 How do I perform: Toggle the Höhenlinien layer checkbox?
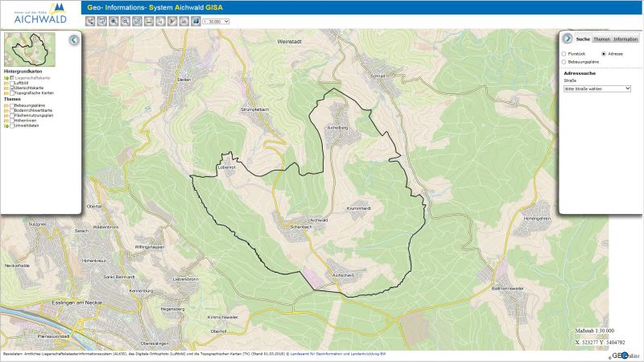[x=12, y=121]
